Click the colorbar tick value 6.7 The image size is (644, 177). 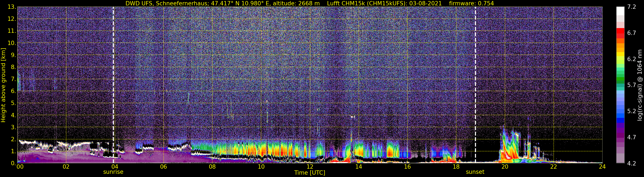[632, 33]
